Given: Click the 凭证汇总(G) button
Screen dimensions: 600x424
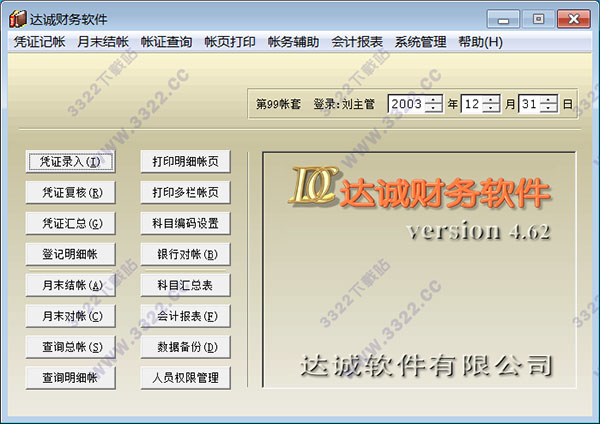Looking at the screenshot, I should (70, 223).
